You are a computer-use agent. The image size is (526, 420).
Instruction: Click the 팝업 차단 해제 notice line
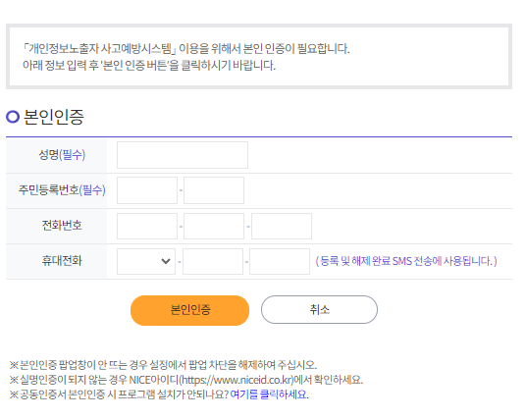point(163,365)
